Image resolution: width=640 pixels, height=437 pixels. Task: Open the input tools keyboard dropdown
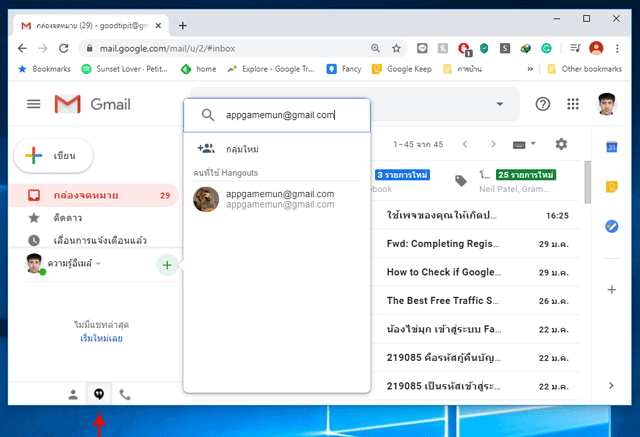pos(524,144)
